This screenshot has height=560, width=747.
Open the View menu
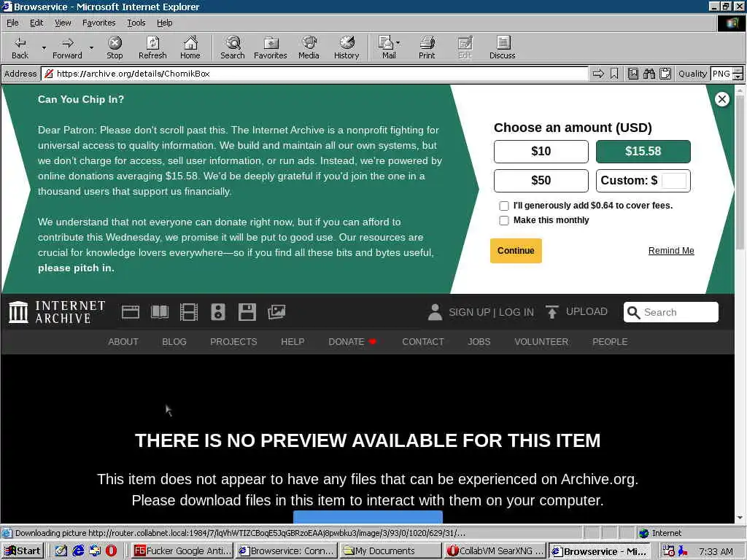(63, 23)
